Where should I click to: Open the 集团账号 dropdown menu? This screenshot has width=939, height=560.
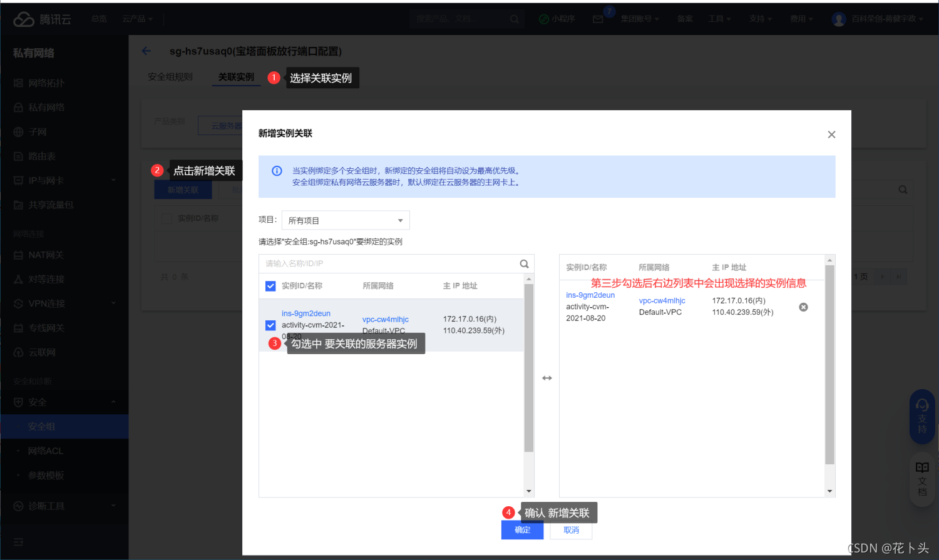coord(640,19)
